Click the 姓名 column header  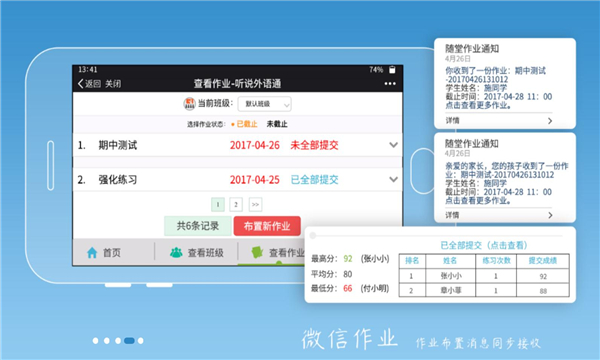click(x=450, y=261)
